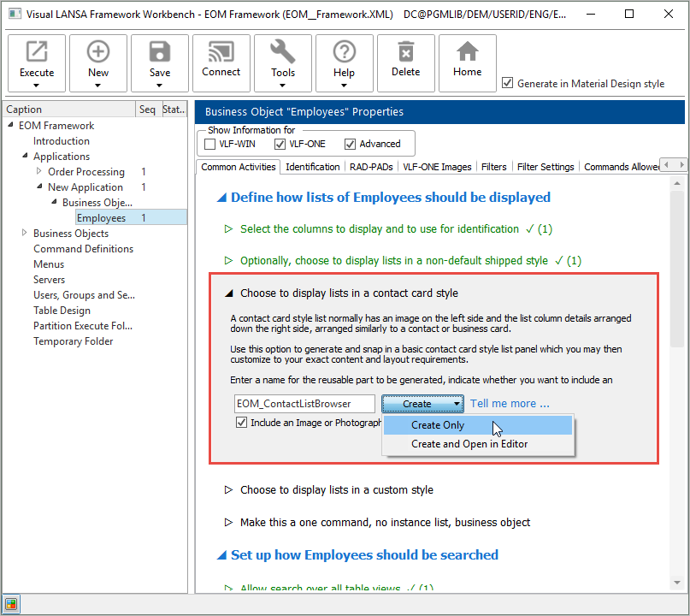Open the Save button dropdown arrow
Image resolution: width=690 pixels, height=616 pixels.
[160, 86]
